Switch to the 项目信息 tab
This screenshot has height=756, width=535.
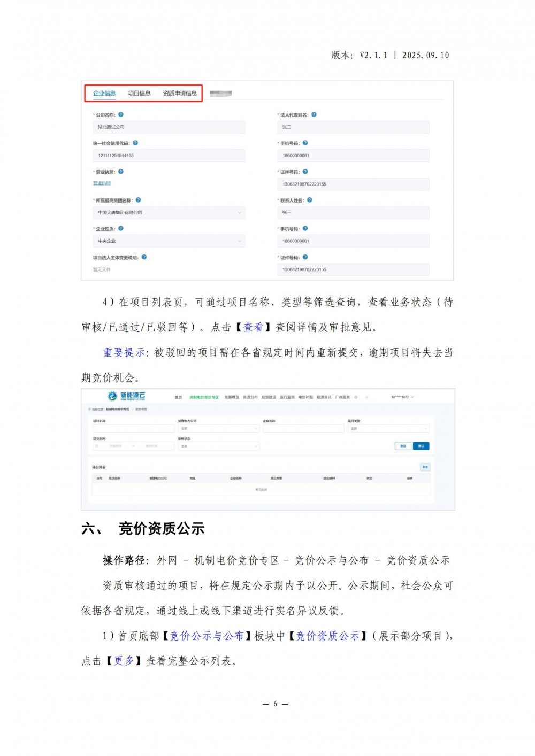[139, 93]
